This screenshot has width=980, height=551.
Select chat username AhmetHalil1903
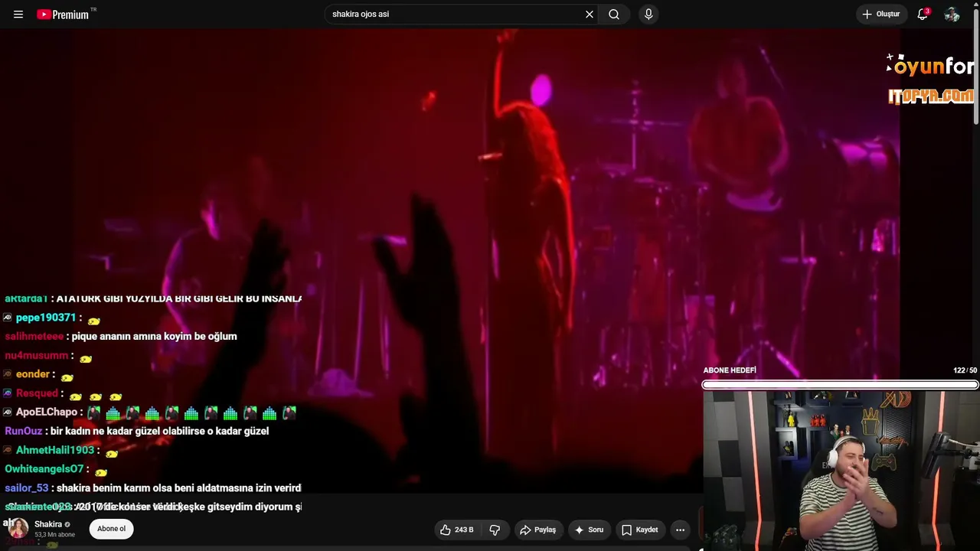click(54, 450)
